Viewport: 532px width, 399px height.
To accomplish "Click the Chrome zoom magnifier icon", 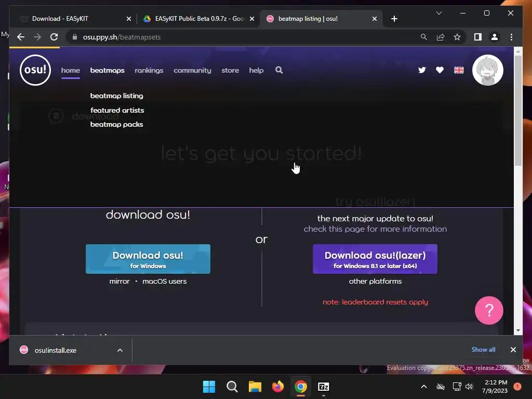I will (424, 37).
